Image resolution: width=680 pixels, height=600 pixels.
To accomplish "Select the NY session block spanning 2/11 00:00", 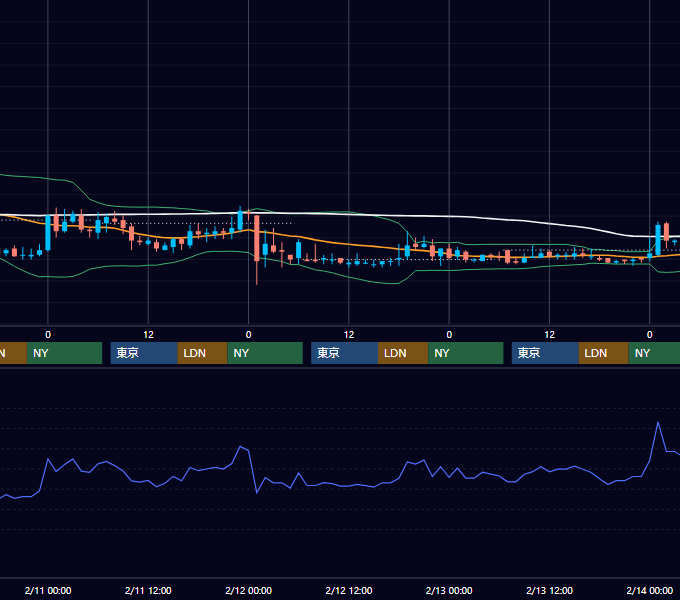I will [64, 353].
